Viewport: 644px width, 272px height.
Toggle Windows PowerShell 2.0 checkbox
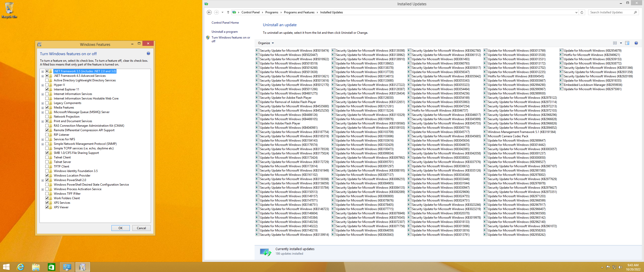pyautogui.click(x=47, y=180)
